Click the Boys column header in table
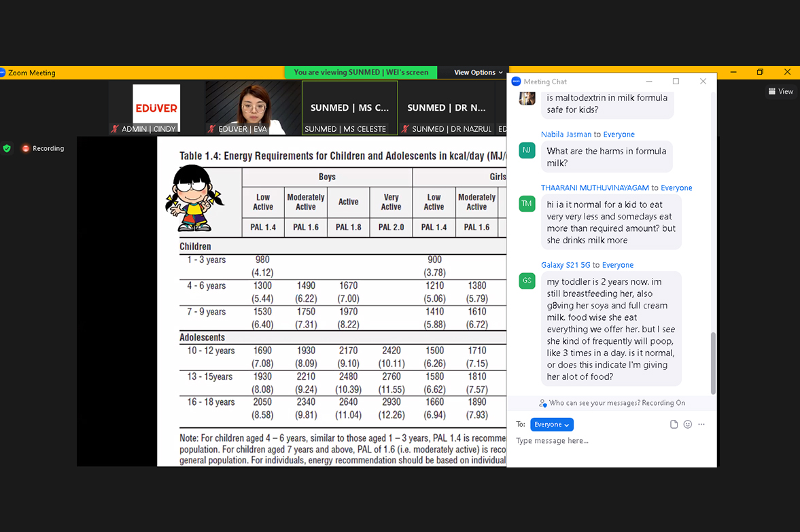The width and height of the screenshot is (800, 532). (x=327, y=177)
